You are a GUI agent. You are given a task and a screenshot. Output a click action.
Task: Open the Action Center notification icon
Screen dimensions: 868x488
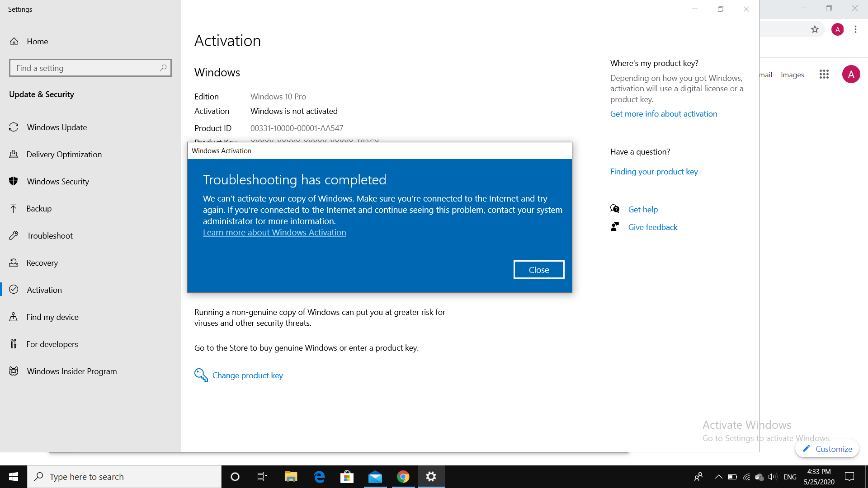coord(849,477)
